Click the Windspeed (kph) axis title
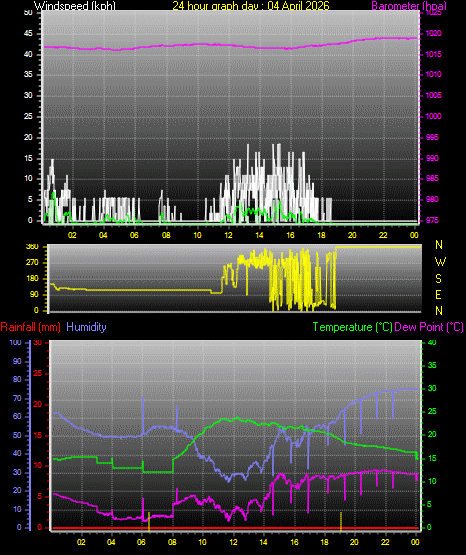 pyautogui.click(x=75, y=6)
